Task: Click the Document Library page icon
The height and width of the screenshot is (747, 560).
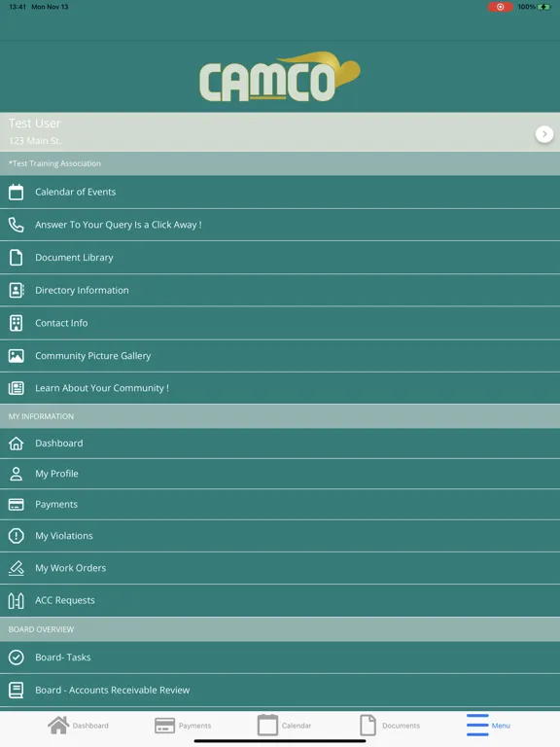Action: pos(16,257)
